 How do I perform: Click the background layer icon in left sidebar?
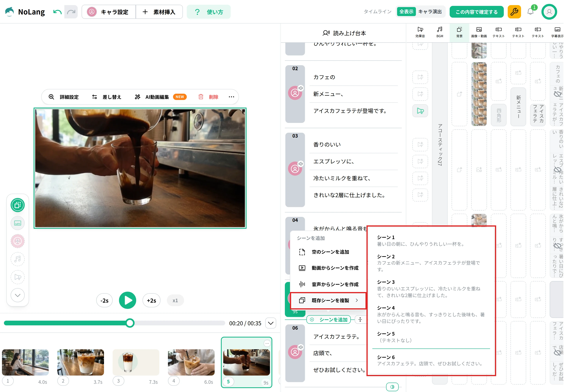[18, 205]
